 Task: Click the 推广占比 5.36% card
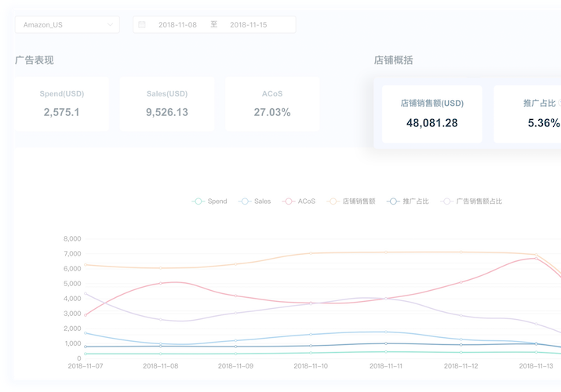point(527,114)
